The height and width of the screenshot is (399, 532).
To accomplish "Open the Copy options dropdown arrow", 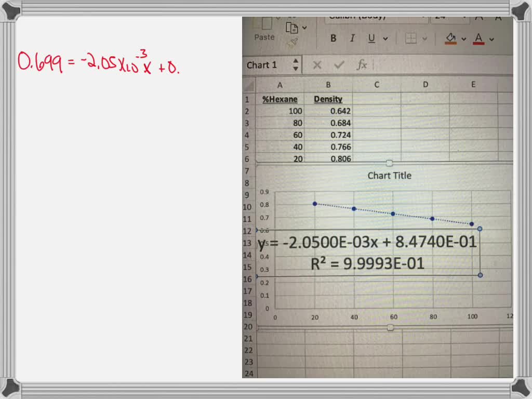I will click(x=304, y=28).
